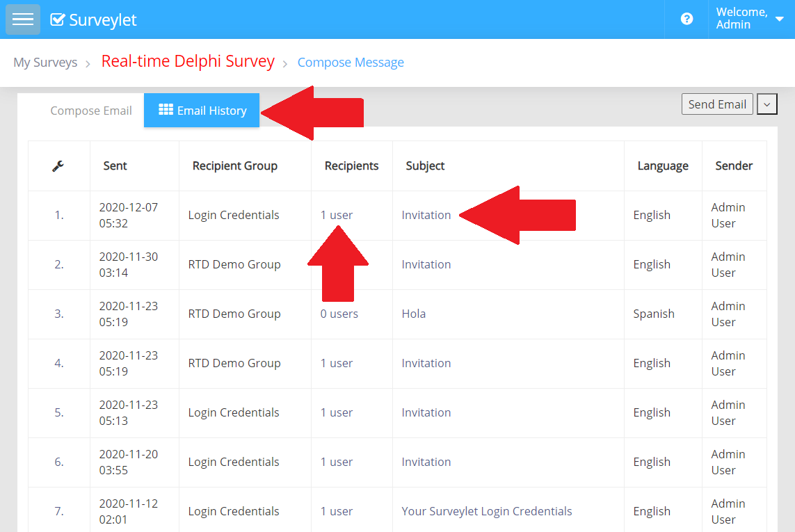Click the Sent column header
The height and width of the screenshot is (532, 795).
click(x=115, y=166)
